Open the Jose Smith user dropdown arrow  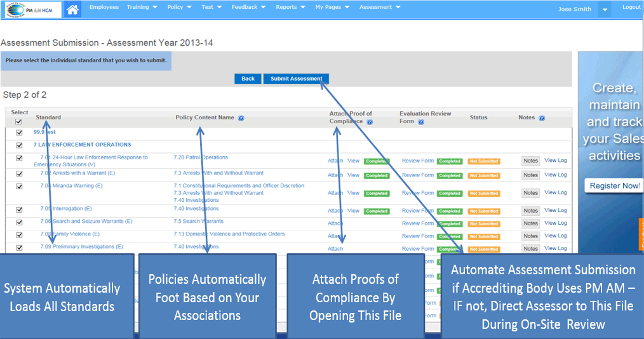(x=604, y=10)
